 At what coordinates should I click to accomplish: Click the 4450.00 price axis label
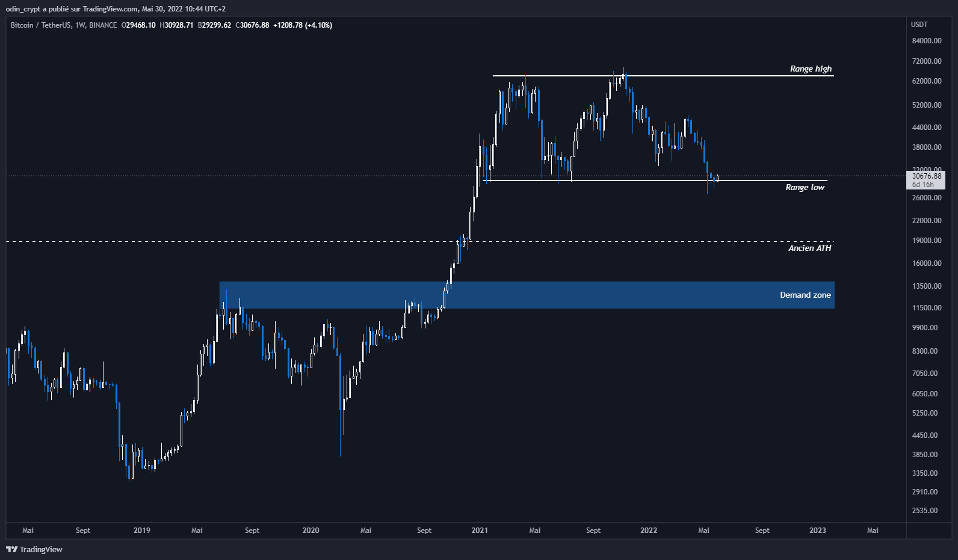[x=925, y=435]
